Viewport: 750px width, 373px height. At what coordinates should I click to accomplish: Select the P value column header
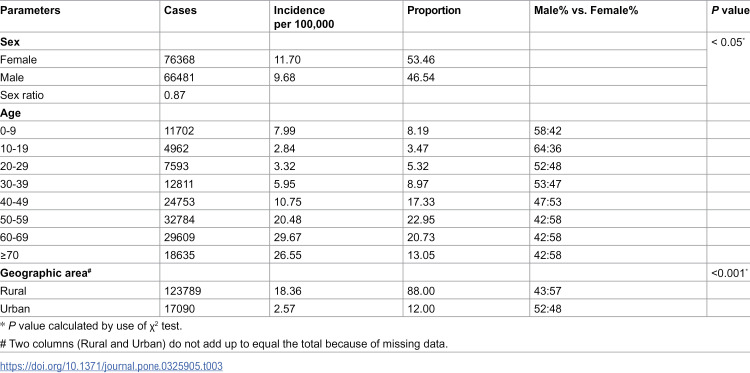coord(730,11)
